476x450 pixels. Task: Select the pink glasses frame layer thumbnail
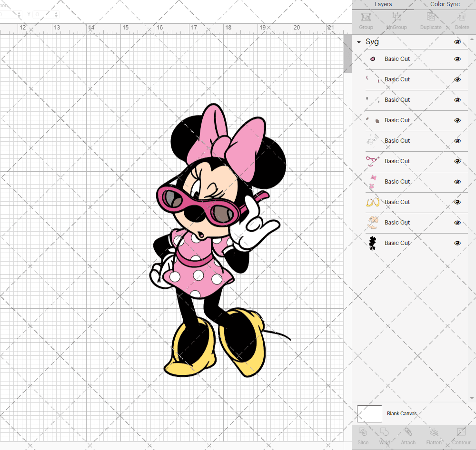click(373, 161)
